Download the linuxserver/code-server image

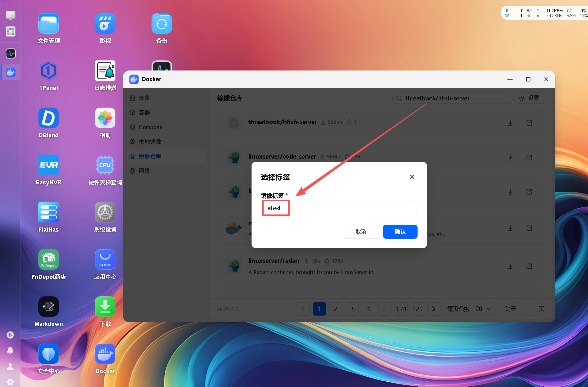pos(510,158)
